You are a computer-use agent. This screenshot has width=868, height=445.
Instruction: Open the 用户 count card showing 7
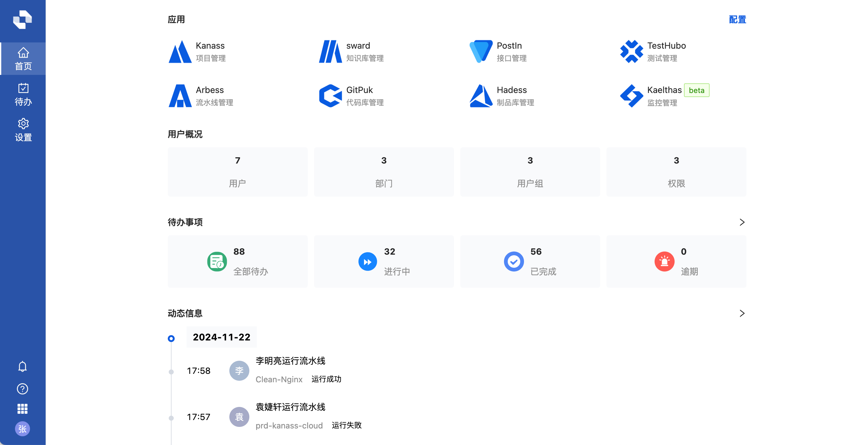(237, 172)
